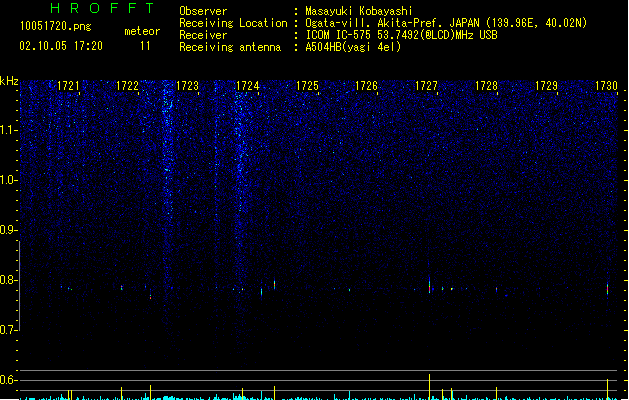Click the 1728 time axis marker
629x400 pixels.
[486, 86]
